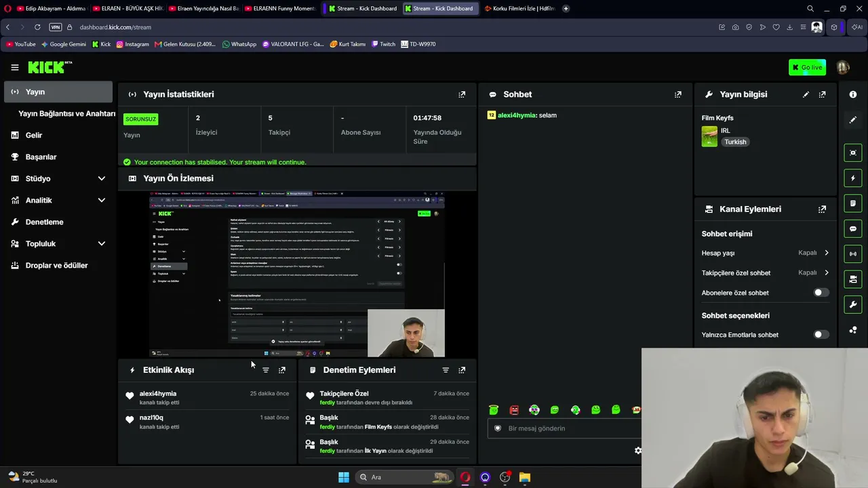Pop out the Yayın bilgisi panel
Viewport: 868px width, 488px height.
(823, 94)
